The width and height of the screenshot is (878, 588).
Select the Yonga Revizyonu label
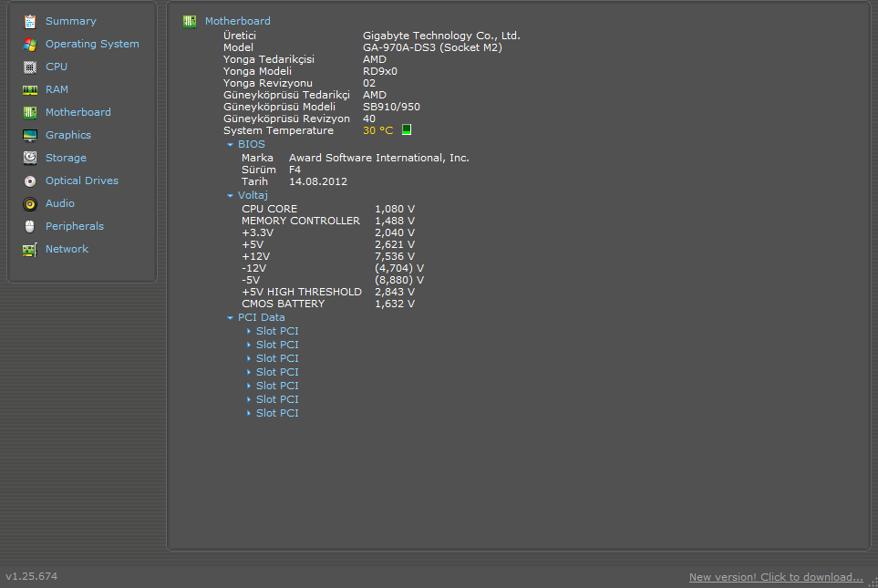[268, 83]
